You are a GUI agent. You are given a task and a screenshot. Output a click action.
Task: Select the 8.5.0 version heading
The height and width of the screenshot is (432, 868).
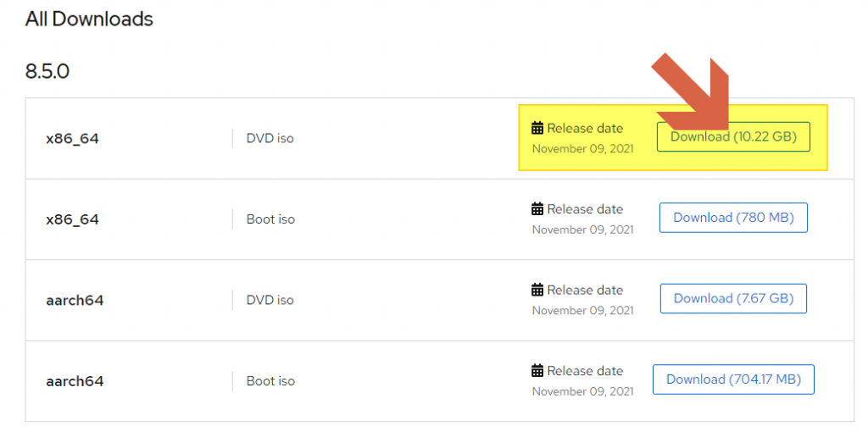pos(47,71)
